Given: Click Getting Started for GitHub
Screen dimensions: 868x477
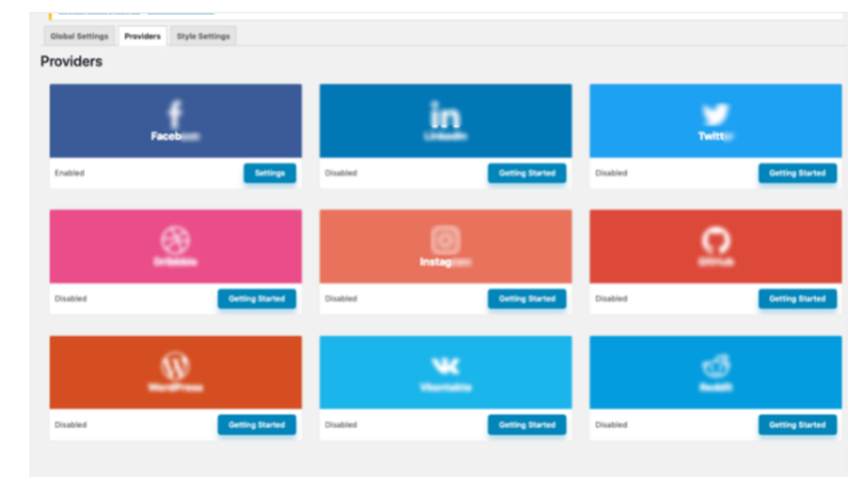Looking at the screenshot, I should [x=797, y=299].
